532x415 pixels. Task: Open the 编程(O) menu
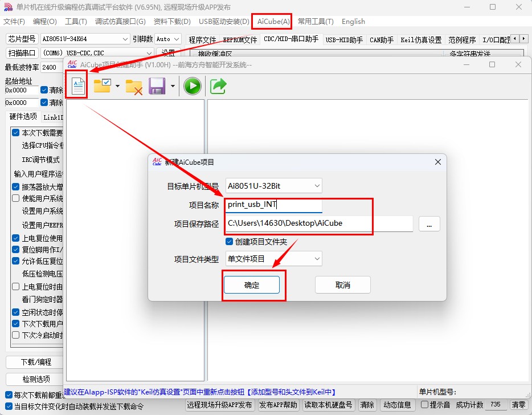click(45, 22)
